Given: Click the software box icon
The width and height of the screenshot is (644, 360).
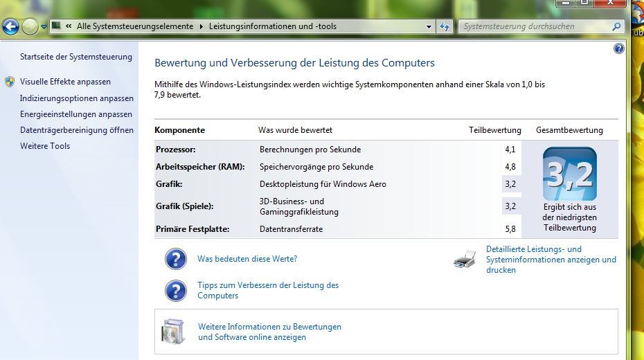Looking at the screenshot, I should 173,332.
